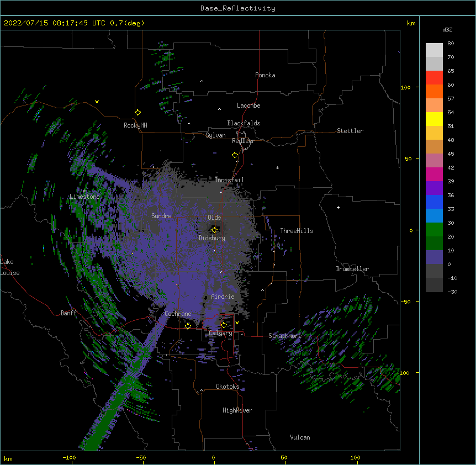Click the km unit label at top right
This screenshot has height=465, width=476.
pyautogui.click(x=411, y=23)
